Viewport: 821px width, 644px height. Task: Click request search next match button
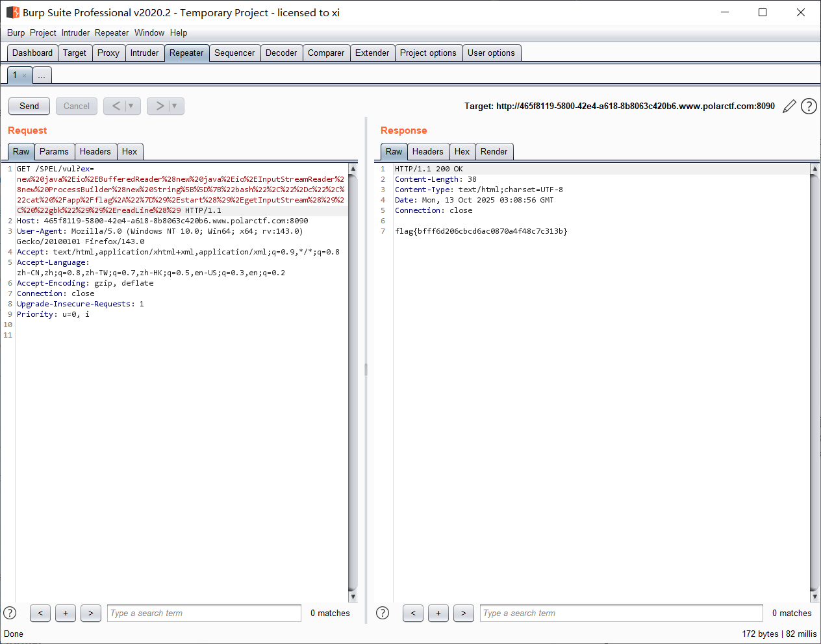(x=91, y=613)
